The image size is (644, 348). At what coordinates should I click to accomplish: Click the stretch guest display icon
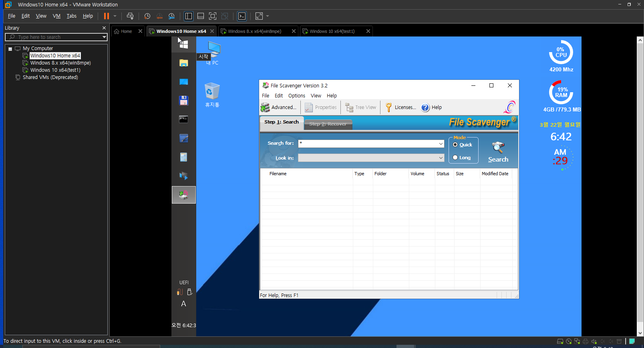tap(259, 16)
